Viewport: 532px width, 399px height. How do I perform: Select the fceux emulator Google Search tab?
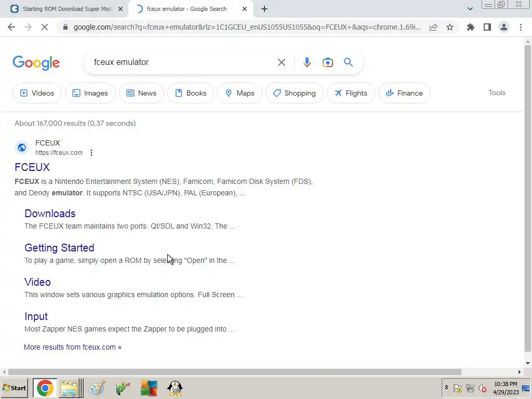pos(187,9)
